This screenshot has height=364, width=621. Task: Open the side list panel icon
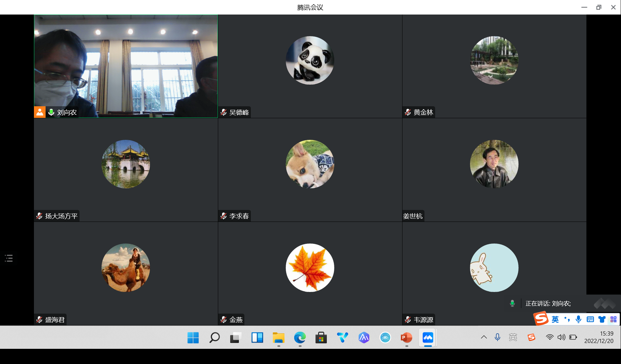tap(9, 258)
